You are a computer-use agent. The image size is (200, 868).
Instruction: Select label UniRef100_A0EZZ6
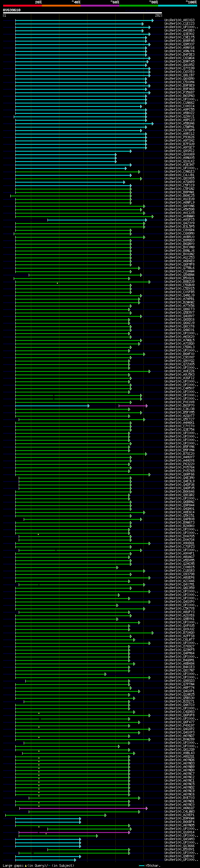coord(179,371)
